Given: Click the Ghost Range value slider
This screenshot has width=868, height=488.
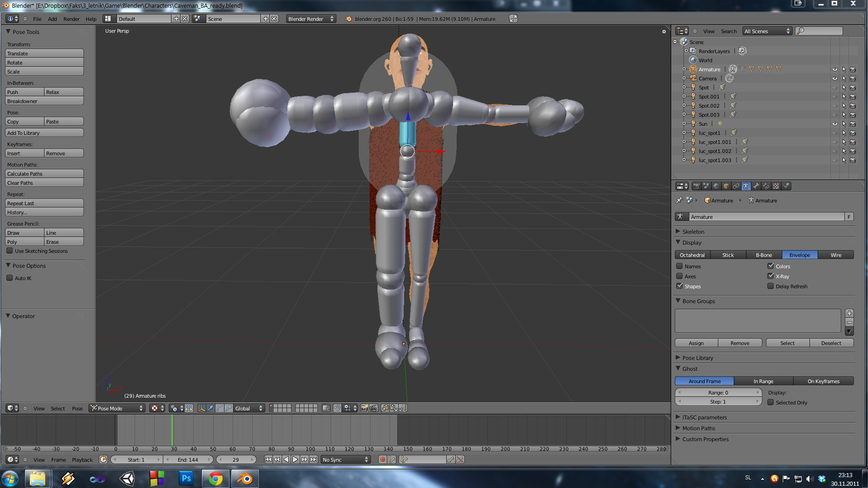Looking at the screenshot, I should 718,392.
